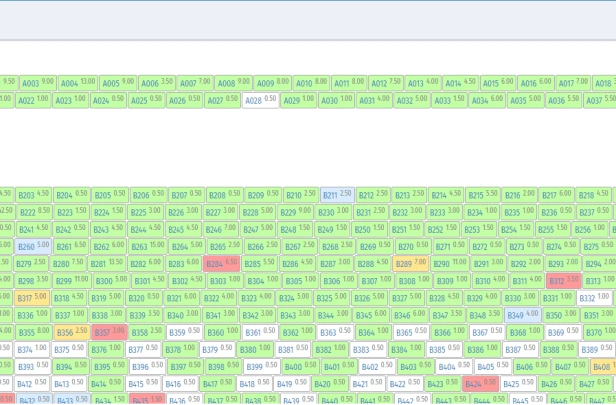Choose cell B290 with value 11.00
Image resolution: width=616 pixels, height=405 pixels.
[449, 264]
